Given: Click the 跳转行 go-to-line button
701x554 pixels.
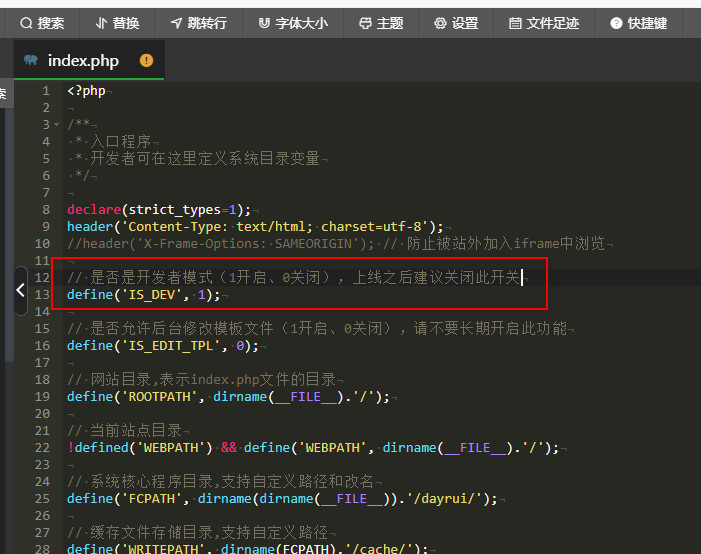Looking at the screenshot, I should (198, 23).
